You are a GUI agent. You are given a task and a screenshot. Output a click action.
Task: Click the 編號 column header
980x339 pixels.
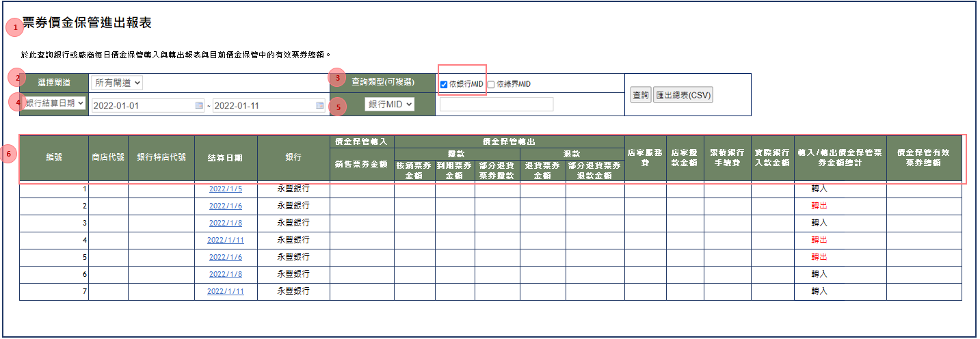pyautogui.click(x=54, y=157)
